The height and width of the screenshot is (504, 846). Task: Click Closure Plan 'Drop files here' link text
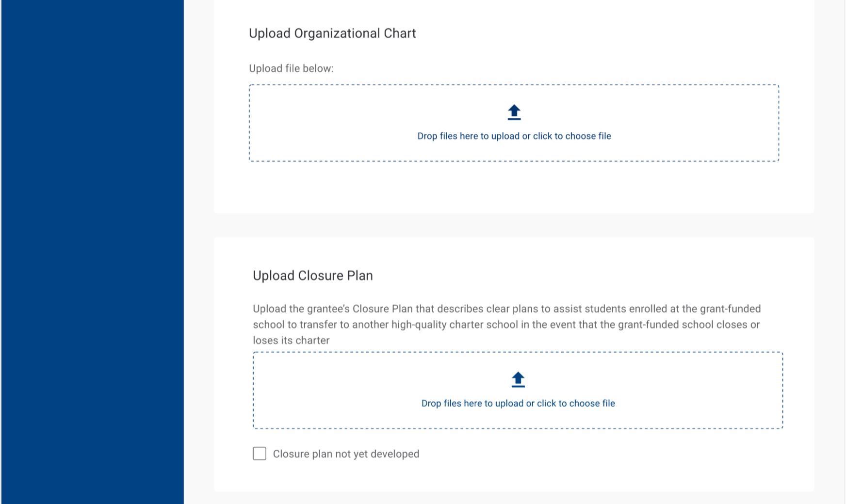[x=518, y=404]
